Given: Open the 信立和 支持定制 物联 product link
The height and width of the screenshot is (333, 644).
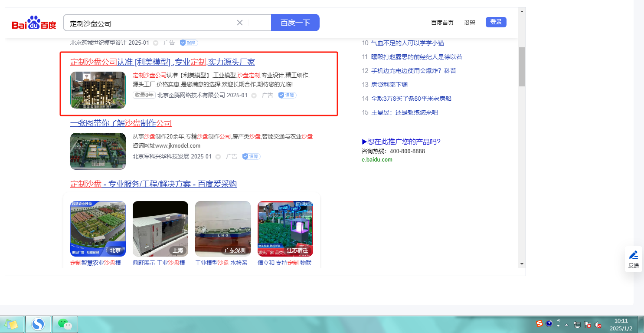Looking at the screenshot, I should click(x=284, y=263).
